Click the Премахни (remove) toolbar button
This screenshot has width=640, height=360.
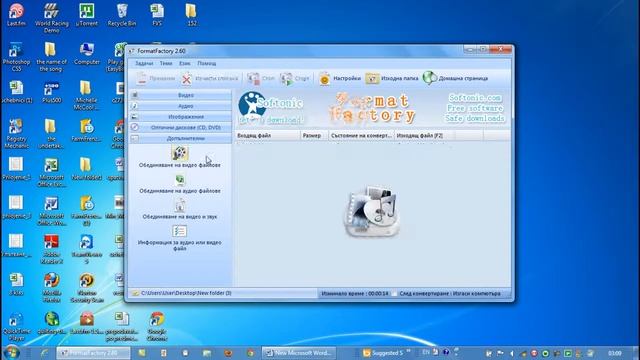[155, 78]
